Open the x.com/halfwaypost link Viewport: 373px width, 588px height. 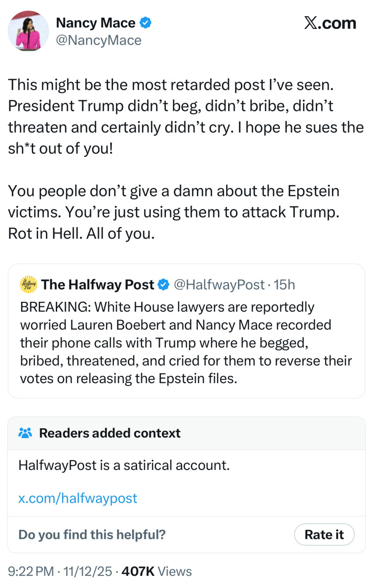(78, 498)
